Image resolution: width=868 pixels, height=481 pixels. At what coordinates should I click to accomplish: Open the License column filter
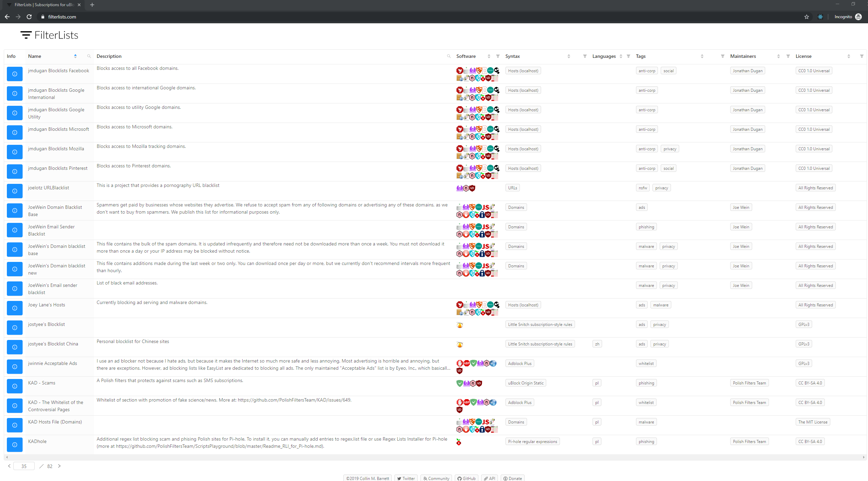pyautogui.click(x=862, y=56)
